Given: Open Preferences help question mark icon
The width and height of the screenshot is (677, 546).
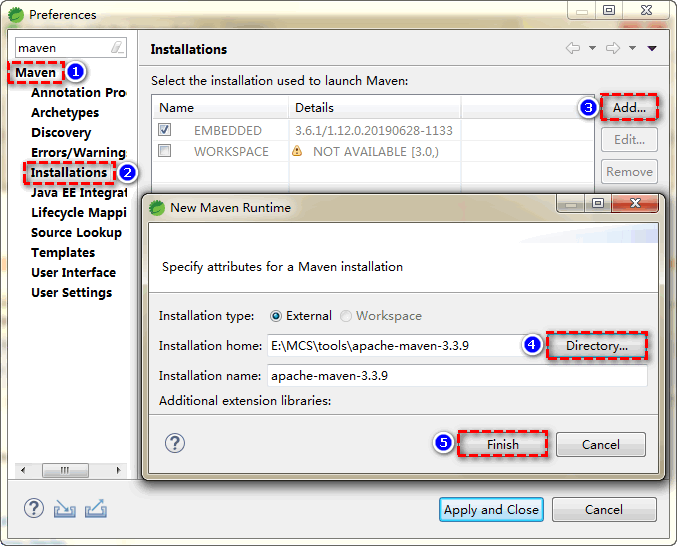Looking at the screenshot, I should (x=34, y=508).
